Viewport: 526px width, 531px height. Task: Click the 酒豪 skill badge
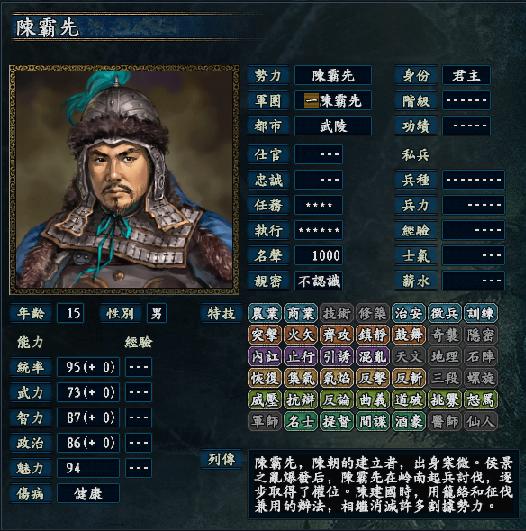tap(409, 422)
